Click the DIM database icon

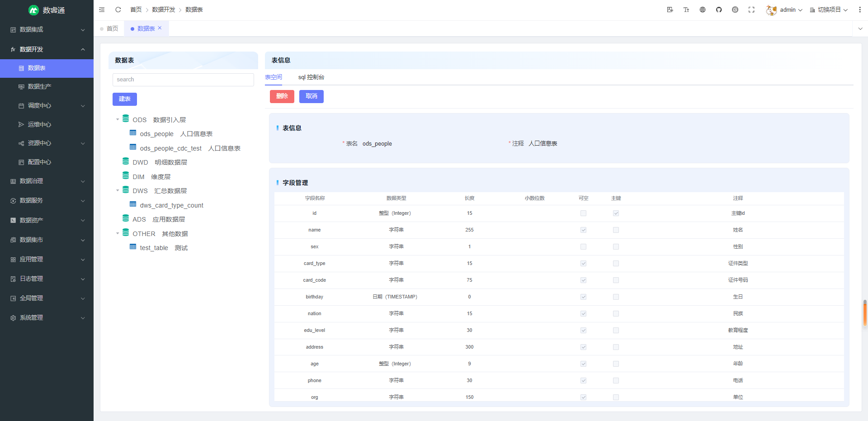pos(126,175)
